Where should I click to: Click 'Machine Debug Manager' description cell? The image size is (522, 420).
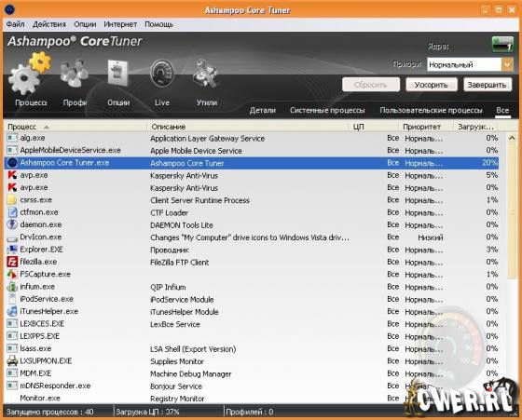(191, 373)
